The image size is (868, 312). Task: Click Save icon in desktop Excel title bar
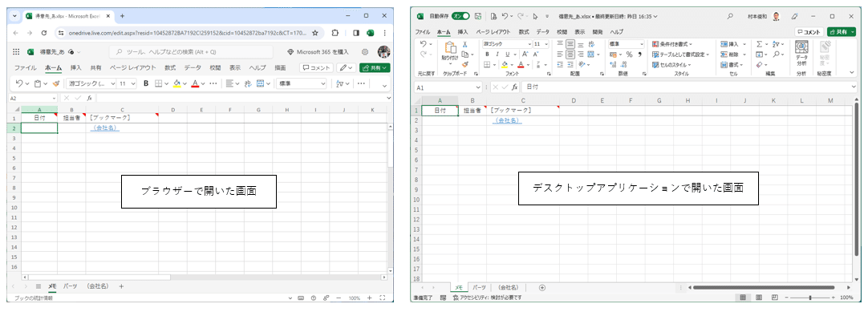click(x=478, y=16)
